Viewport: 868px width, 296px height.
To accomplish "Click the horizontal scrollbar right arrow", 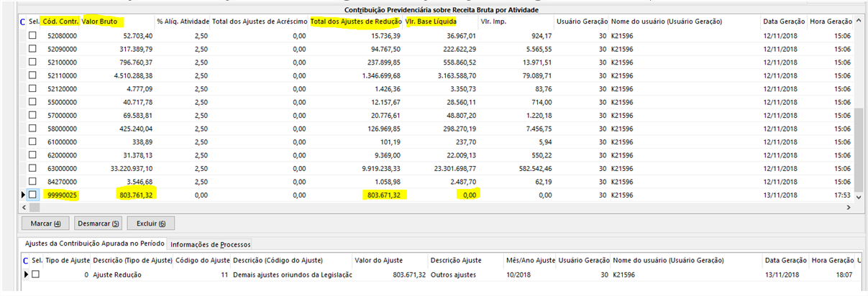I will 849,207.
